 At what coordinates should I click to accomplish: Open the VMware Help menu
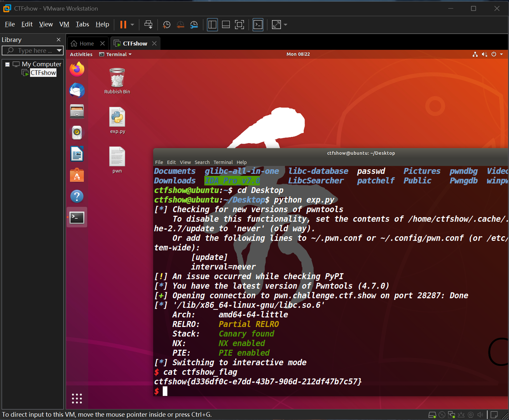[102, 24]
